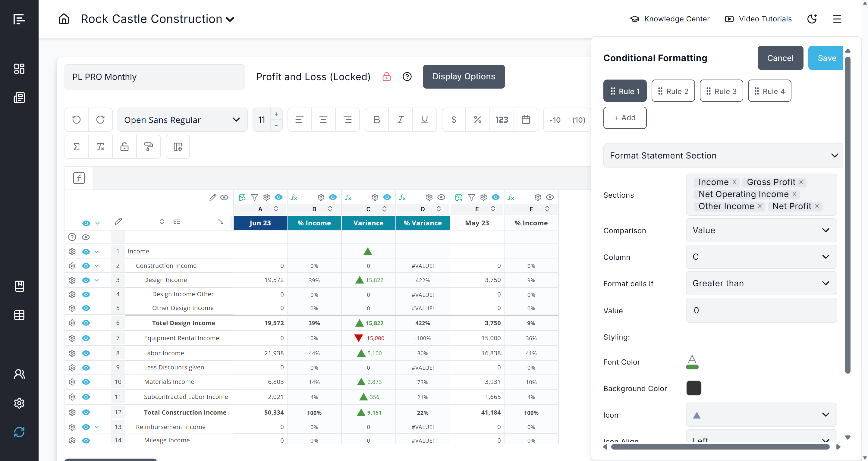Click the paint roller format icon
This screenshot has height=461, width=868.
tap(148, 147)
